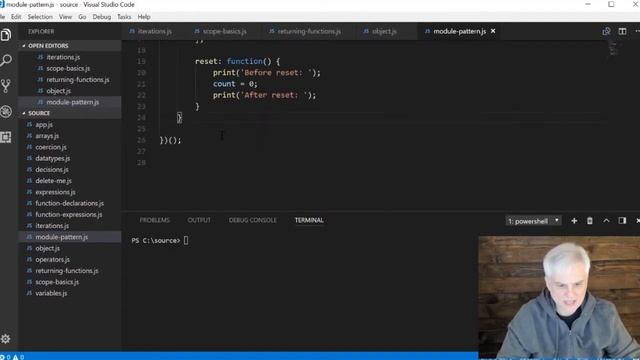Switch to the Debug Console panel tab

[x=252, y=220]
